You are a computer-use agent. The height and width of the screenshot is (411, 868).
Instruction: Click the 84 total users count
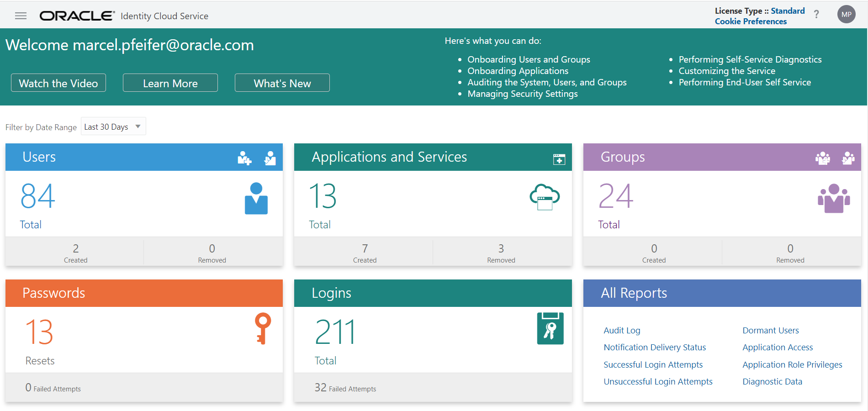(38, 196)
